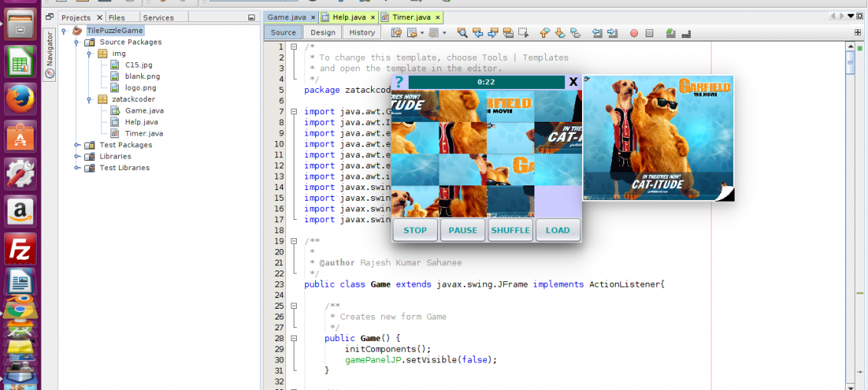Viewport: 868px width, 390px height.
Task: Toggle Highlight Search in editor toolbar
Action: [508, 33]
